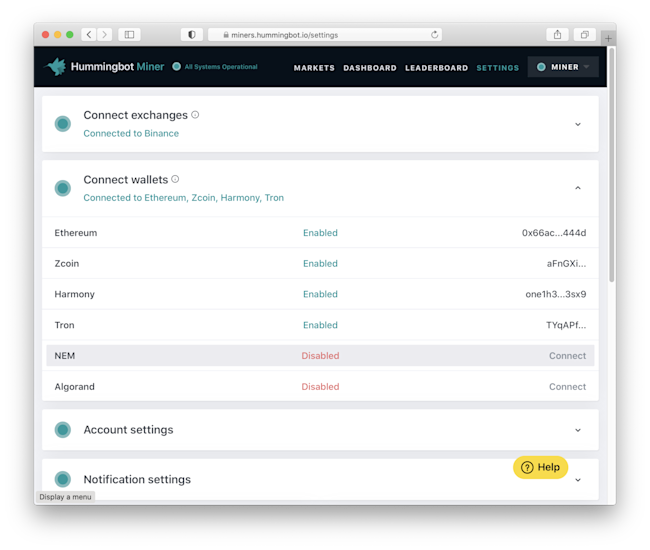650x550 pixels.
Task: Open a new tab with plus icon
Action: coord(608,39)
